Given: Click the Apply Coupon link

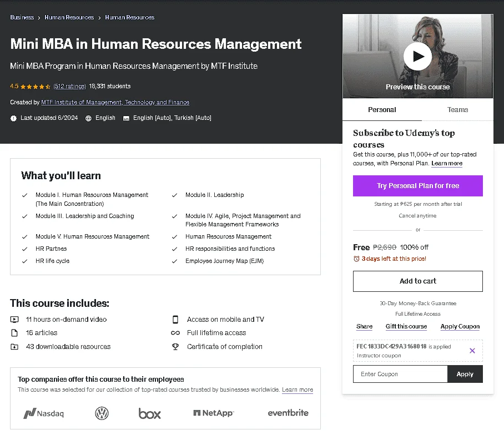Looking at the screenshot, I should (x=460, y=326).
